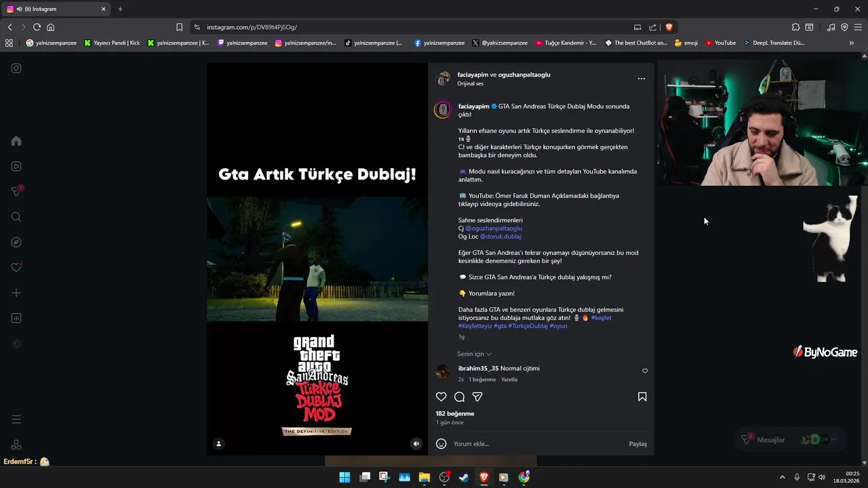Show more bookmarks with chevron overflow

[x=852, y=43]
